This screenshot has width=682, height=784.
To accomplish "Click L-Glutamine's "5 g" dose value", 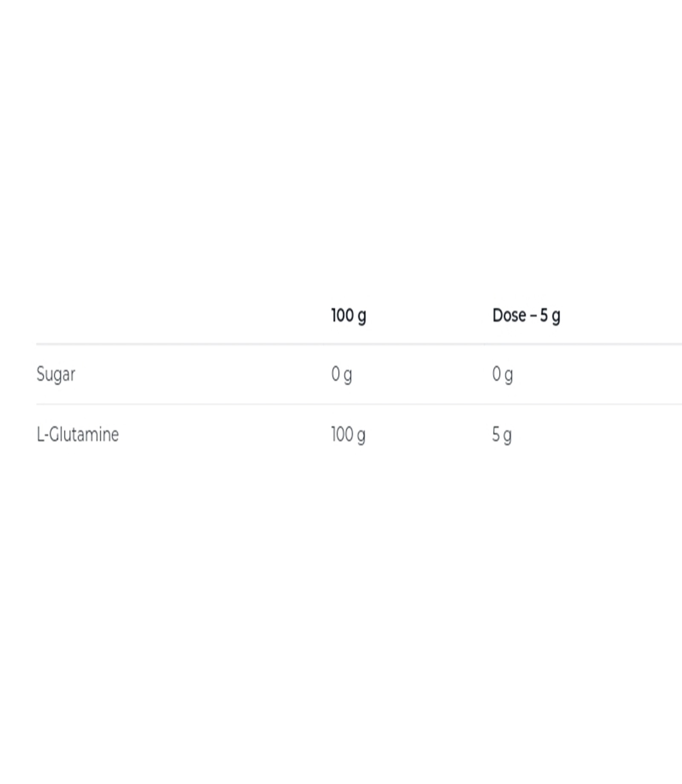I will 502,435.
